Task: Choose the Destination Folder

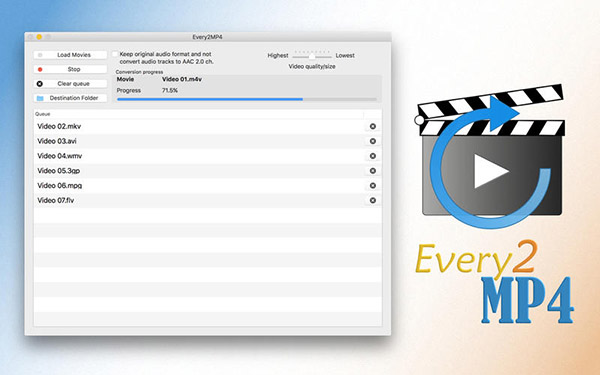Action: pyautogui.click(x=70, y=98)
